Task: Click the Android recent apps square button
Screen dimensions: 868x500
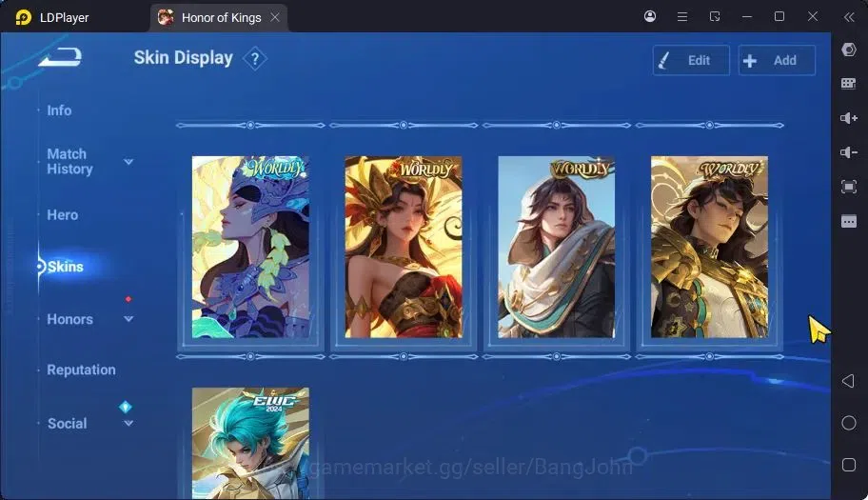Action: (849, 465)
